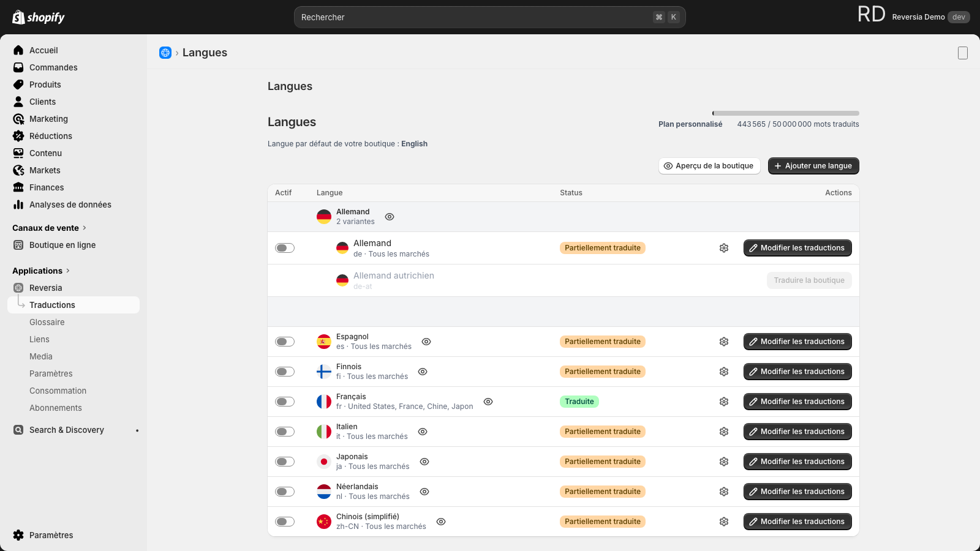
Task: Click the eye icon next to Japonais
Action: click(424, 462)
